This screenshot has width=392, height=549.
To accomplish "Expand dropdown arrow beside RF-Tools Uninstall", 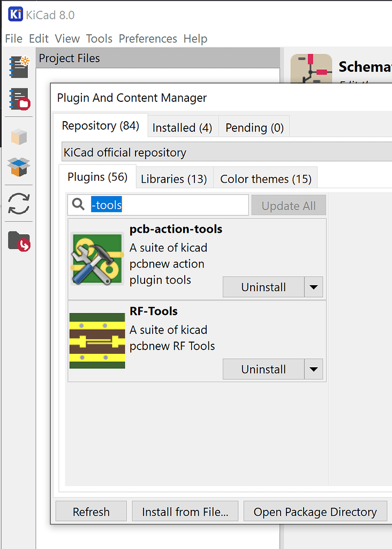I will coord(314,369).
